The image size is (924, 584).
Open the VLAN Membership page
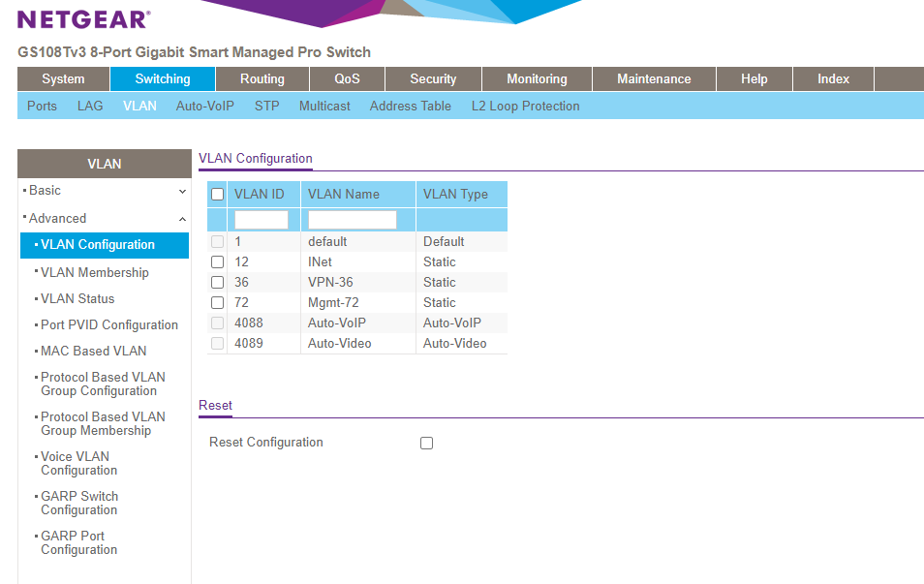95,273
